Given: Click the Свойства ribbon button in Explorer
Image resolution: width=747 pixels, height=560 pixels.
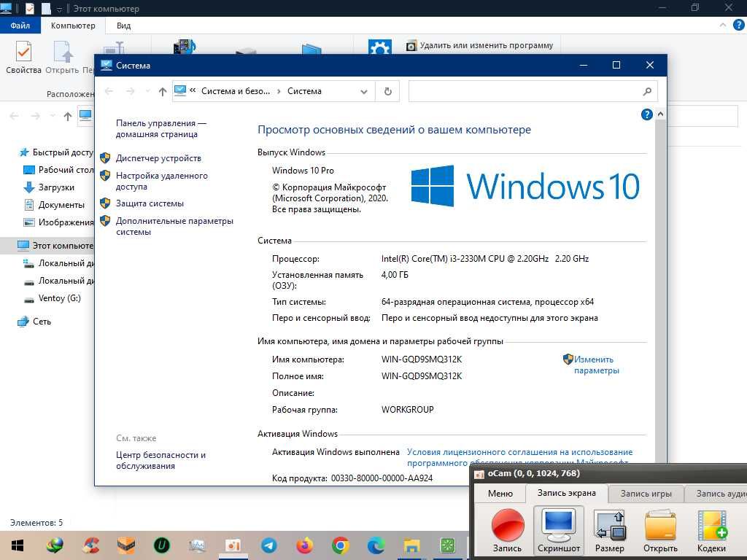Looking at the screenshot, I should (23, 57).
